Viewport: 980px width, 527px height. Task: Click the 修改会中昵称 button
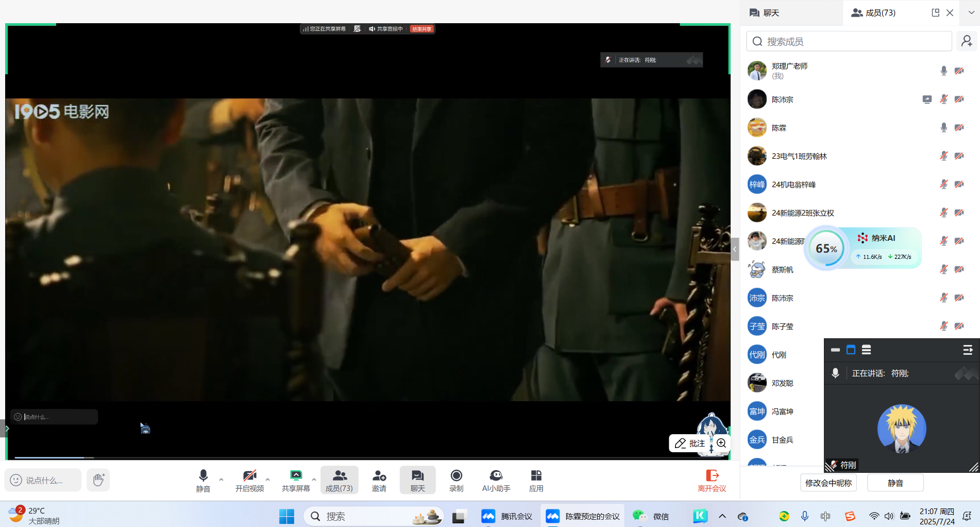(828, 483)
